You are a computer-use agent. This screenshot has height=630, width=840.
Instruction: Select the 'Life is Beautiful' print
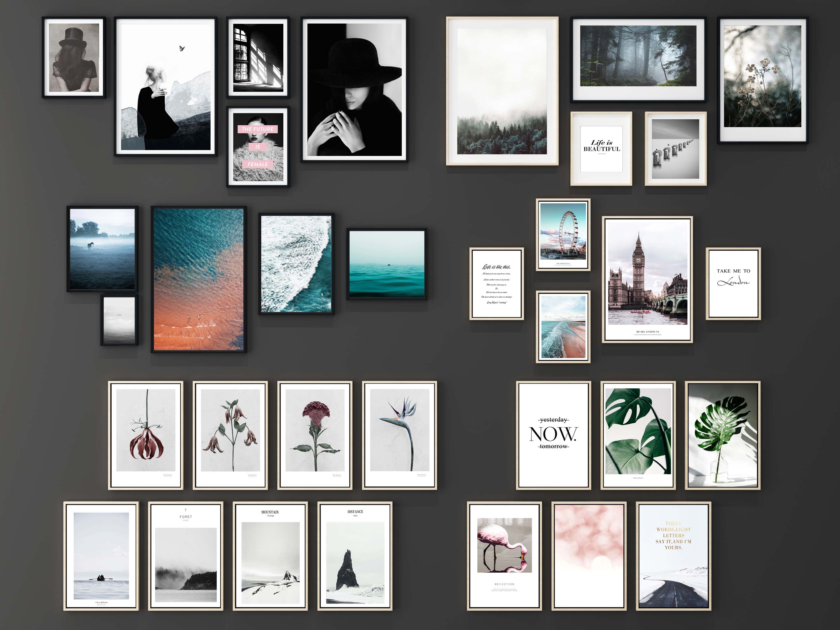[x=601, y=148]
